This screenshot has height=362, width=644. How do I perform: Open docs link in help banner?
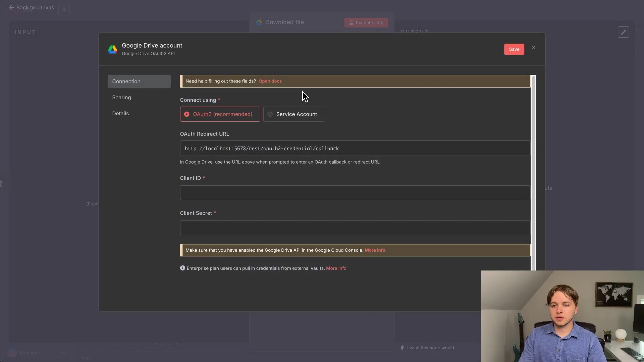pyautogui.click(x=270, y=81)
